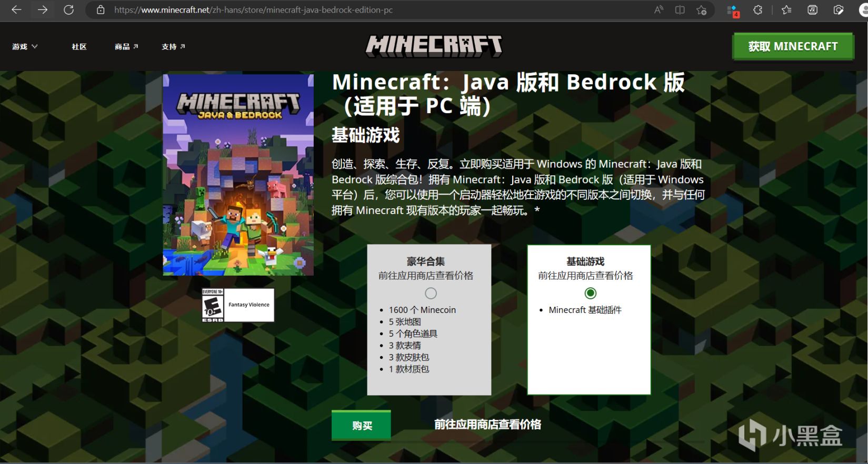Add this page to favorites
Viewport: 868px width, 464px height.
[702, 10]
